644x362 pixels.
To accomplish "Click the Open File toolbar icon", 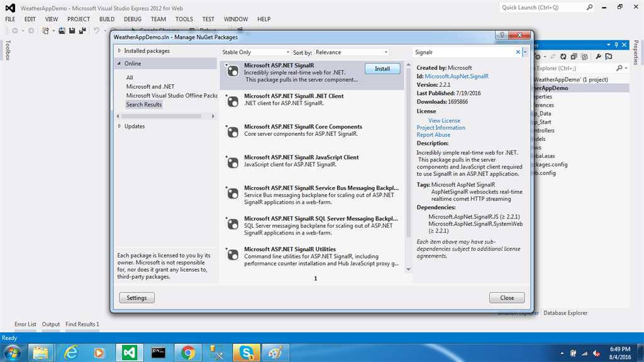I will point(62,30).
